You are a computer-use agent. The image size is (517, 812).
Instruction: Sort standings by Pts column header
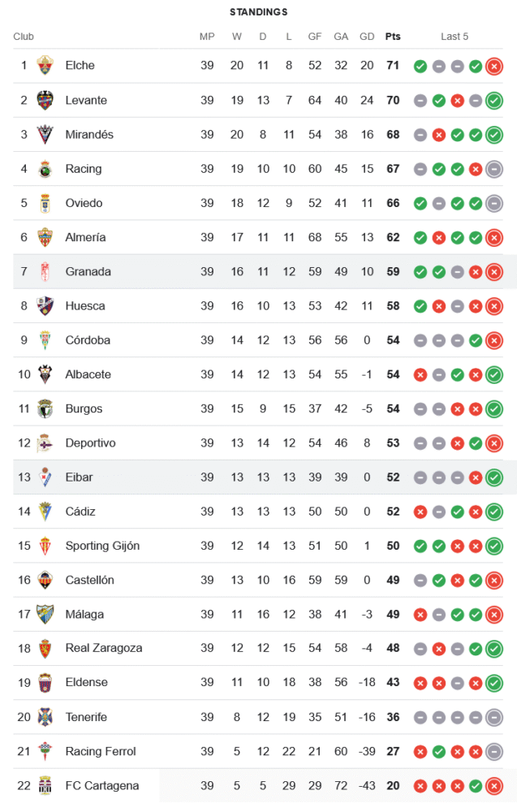pyautogui.click(x=393, y=37)
